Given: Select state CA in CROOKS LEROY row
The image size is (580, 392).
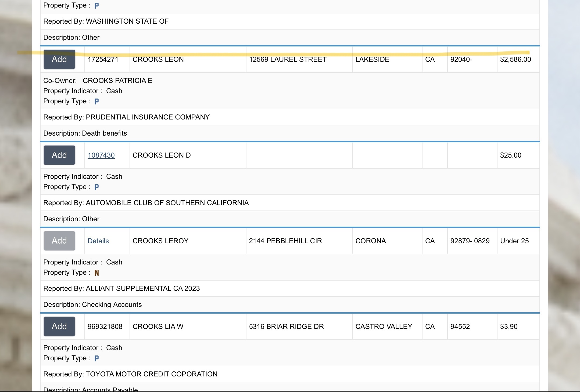Looking at the screenshot, I should [x=430, y=241].
